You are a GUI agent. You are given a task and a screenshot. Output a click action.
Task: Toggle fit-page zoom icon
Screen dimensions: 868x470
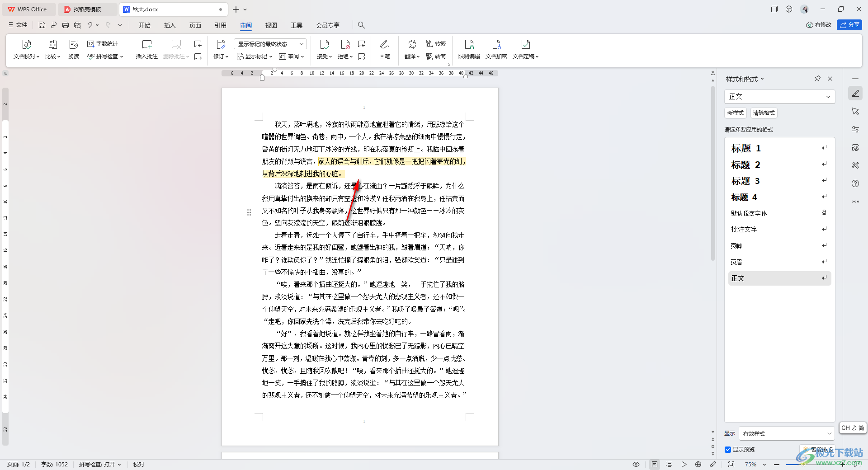coord(731,465)
